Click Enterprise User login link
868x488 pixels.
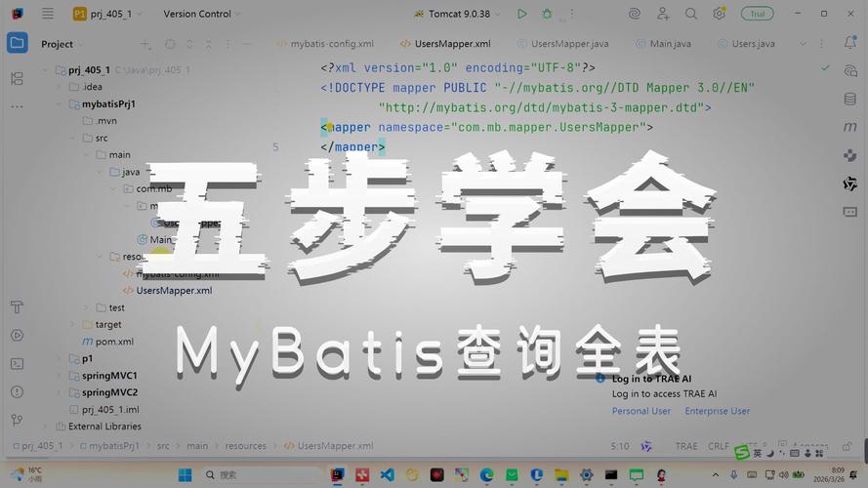click(x=718, y=411)
